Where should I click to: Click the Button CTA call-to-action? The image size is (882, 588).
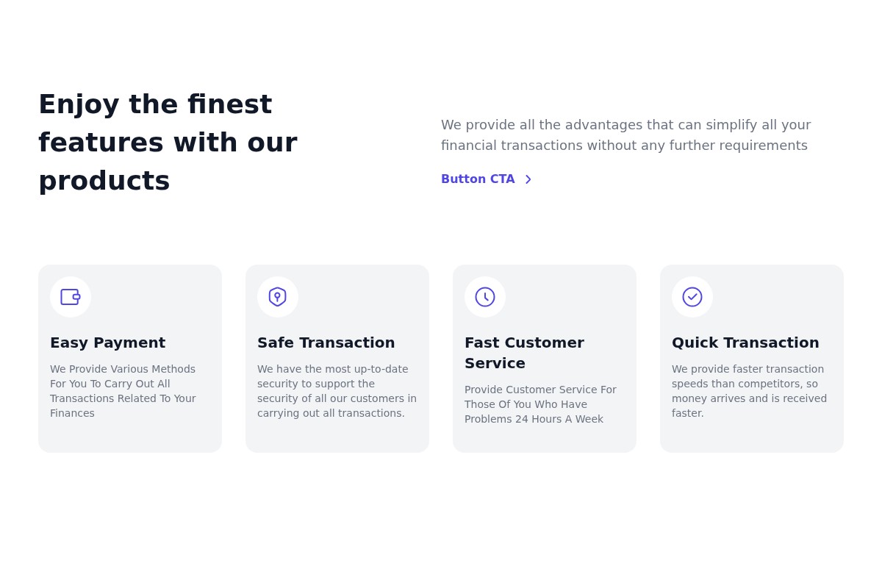click(478, 179)
